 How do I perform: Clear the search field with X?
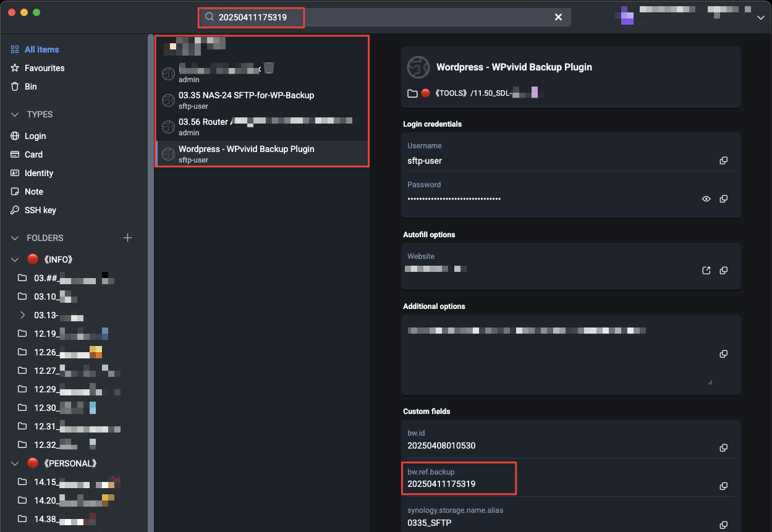558,17
